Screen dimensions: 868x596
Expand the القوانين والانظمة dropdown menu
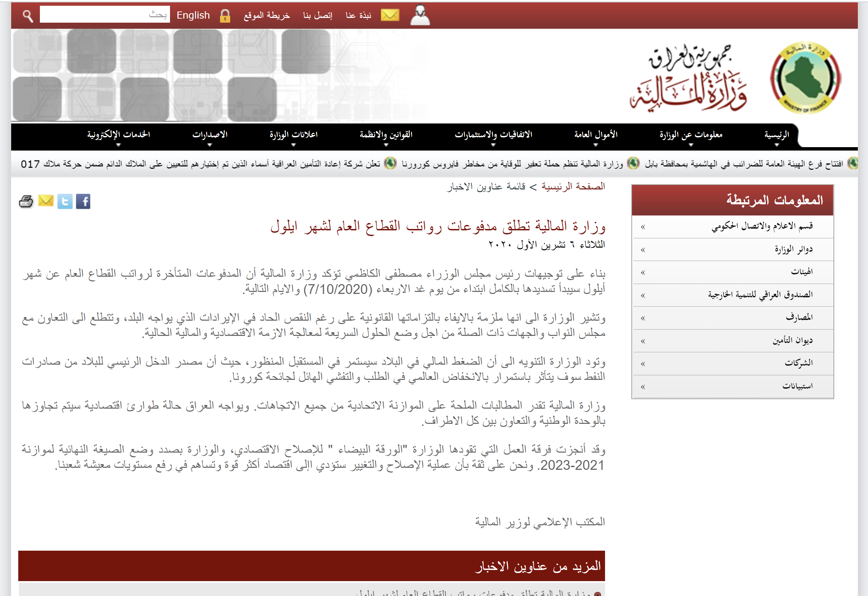(x=386, y=135)
